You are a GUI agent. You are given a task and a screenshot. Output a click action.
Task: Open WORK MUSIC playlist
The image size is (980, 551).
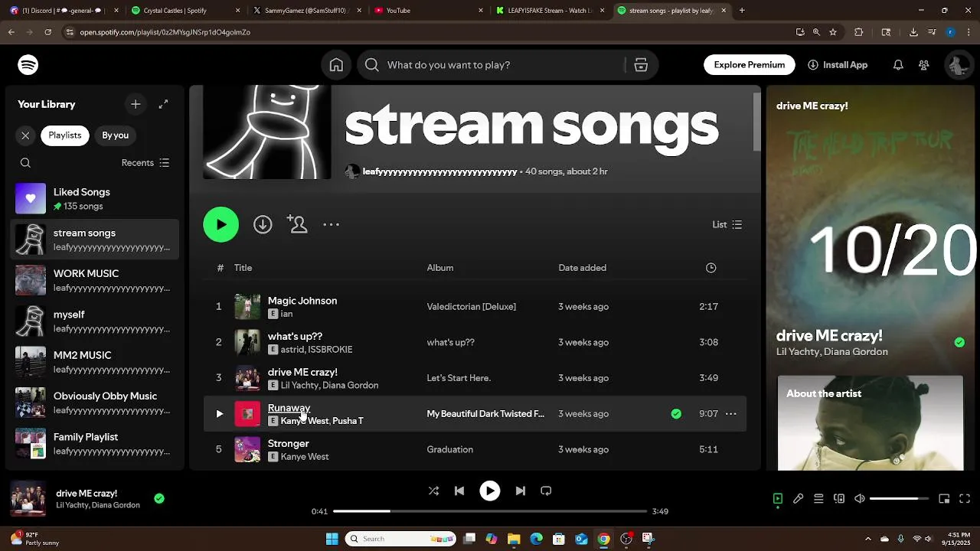(95, 281)
